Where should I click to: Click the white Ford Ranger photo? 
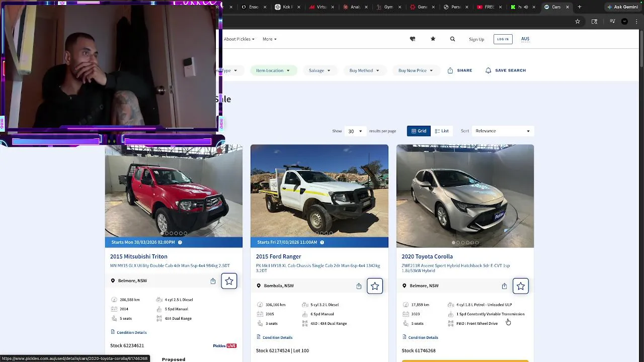[319, 191]
